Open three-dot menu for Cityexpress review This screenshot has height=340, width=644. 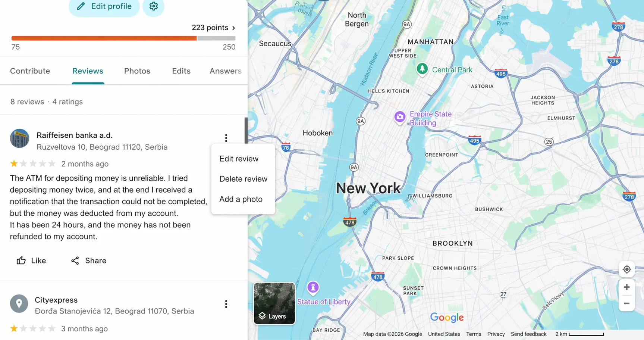(x=226, y=304)
